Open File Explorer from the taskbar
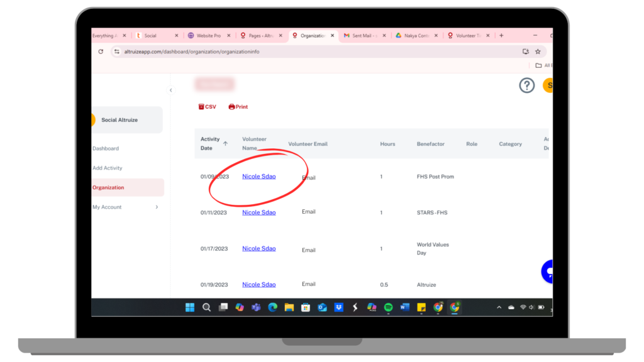This screenshot has height=362, width=644. [x=289, y=307]
